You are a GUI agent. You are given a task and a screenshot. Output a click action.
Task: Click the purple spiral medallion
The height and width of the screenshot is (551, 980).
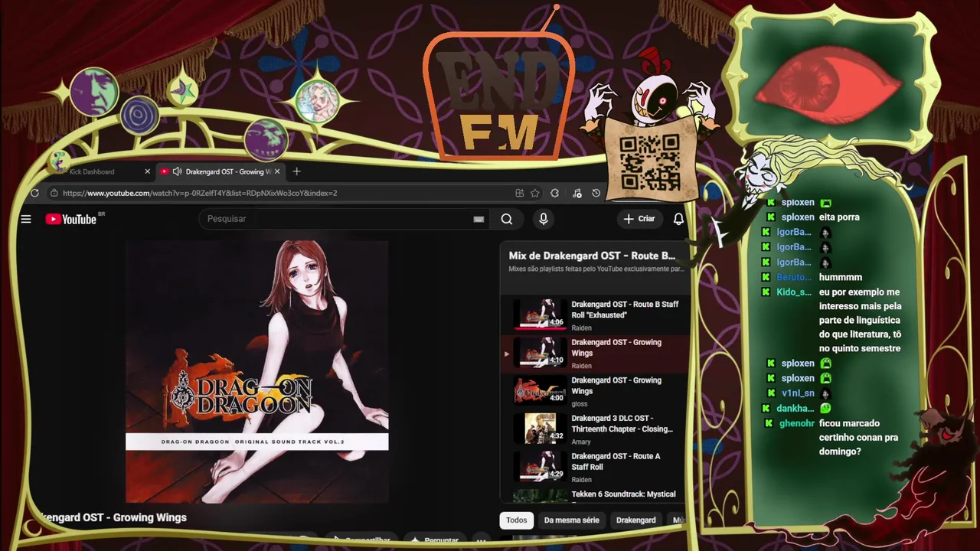click(x=139, y=117)
